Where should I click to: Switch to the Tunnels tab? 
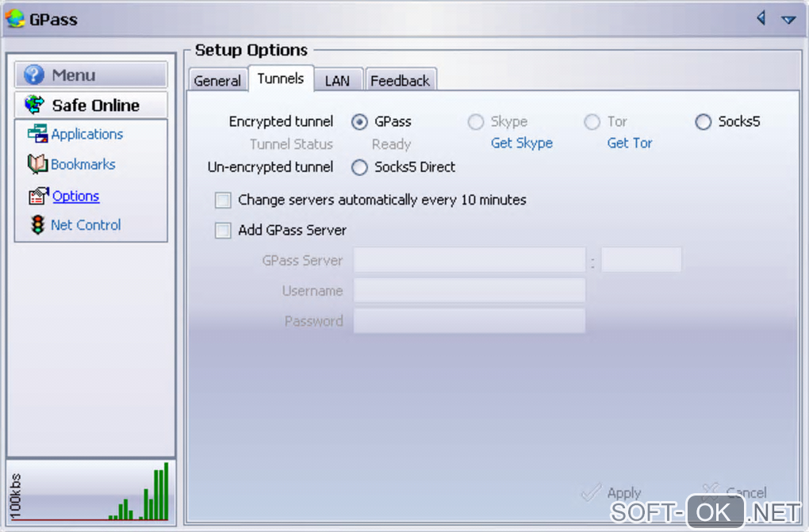click(x=281, y=78)
